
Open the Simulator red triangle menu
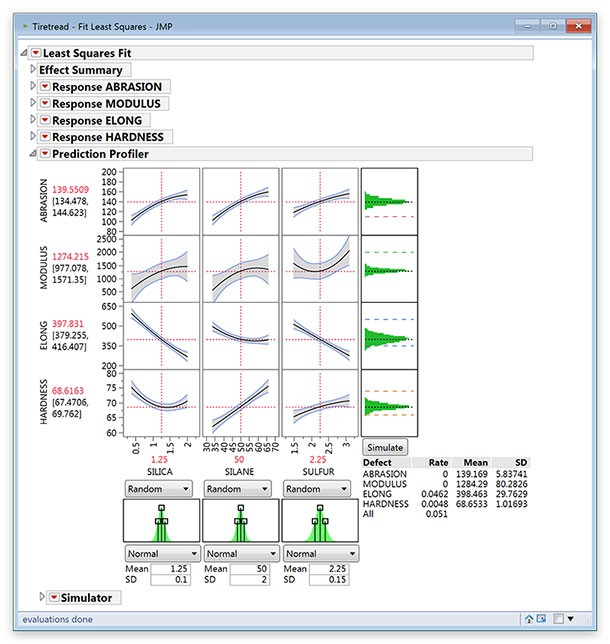click(x=53, y=597)
